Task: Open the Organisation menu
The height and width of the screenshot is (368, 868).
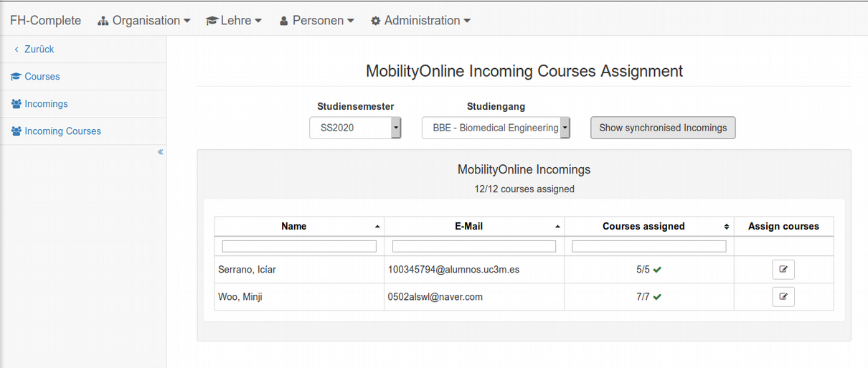Action: point(144,21)
